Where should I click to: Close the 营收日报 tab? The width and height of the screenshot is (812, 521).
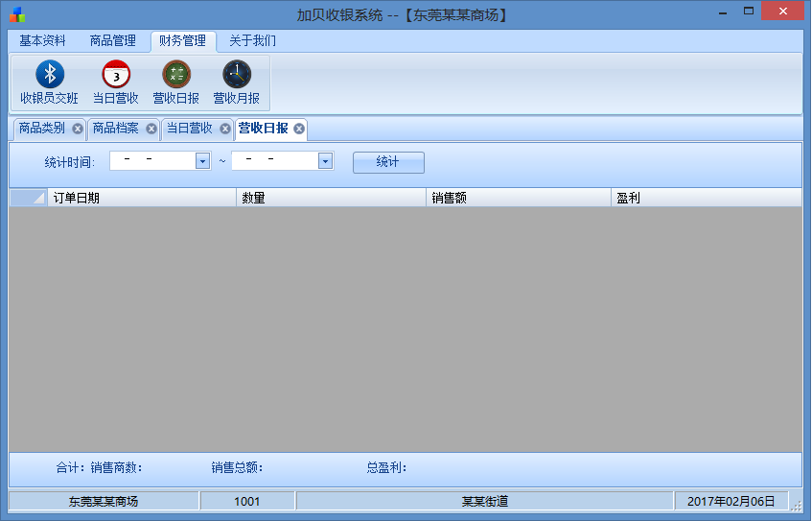(299, 129)
